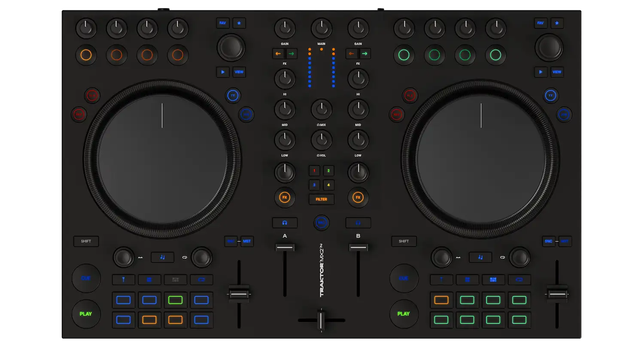The height and width of the screenshot is (352, 644).
Task: Toggle the right deck SNC button
Action: pos(548,241)
